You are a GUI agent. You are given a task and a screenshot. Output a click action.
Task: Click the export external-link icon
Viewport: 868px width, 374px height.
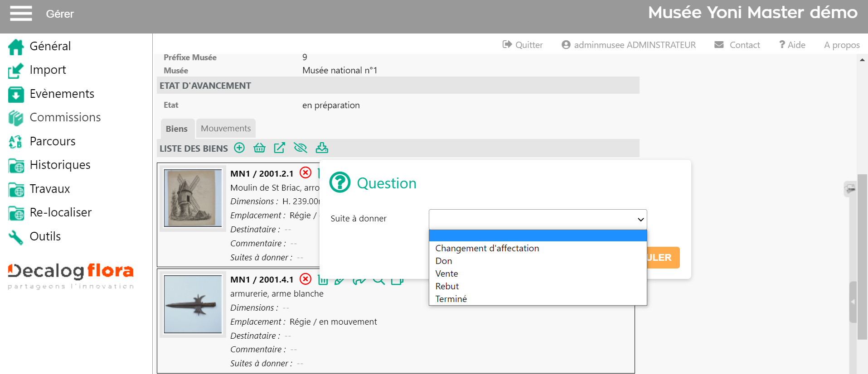pos(280,148)
